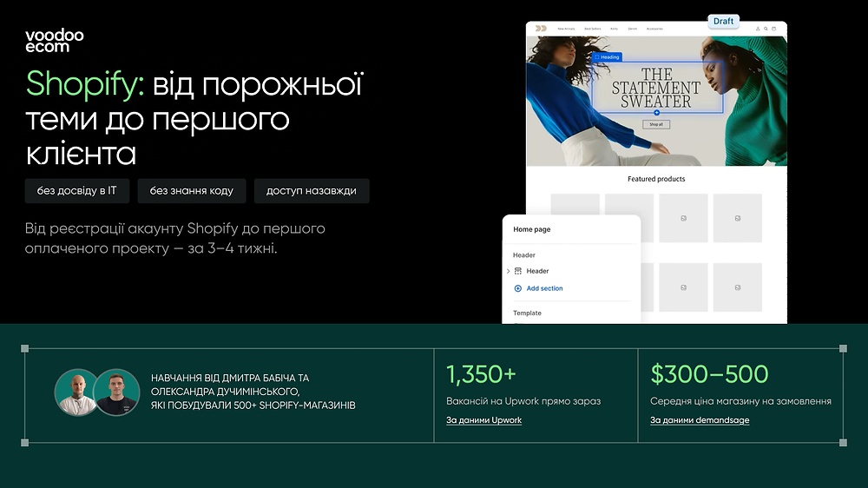
Task: Click the 'без досвіду в IT' pill
Action: (77, 190)
